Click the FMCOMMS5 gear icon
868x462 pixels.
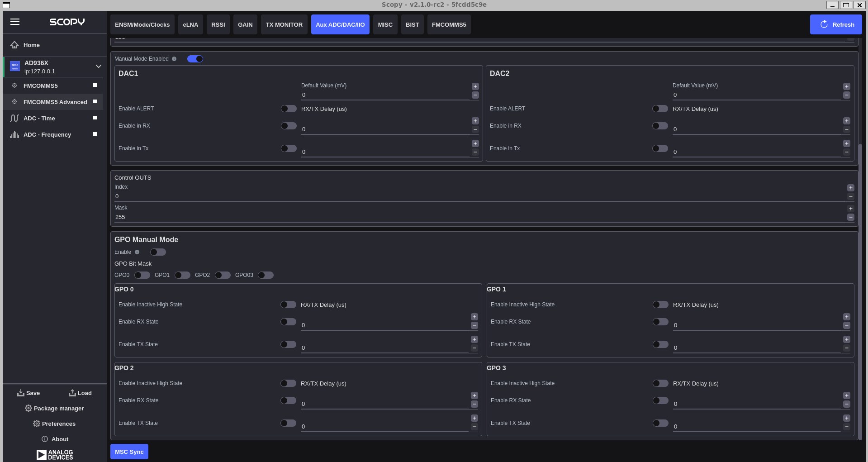[x=14, y=86]
